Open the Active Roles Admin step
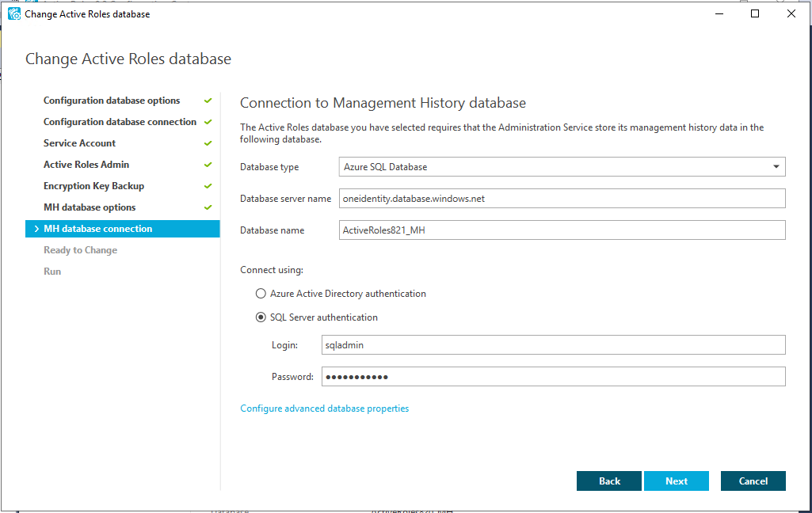812x513 pixels. pos(86,165)
